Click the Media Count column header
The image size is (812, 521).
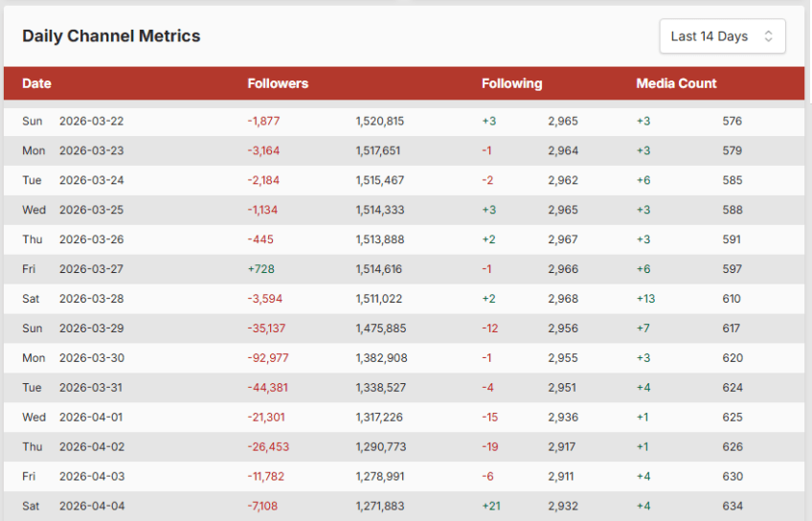[x=676, y=83]
